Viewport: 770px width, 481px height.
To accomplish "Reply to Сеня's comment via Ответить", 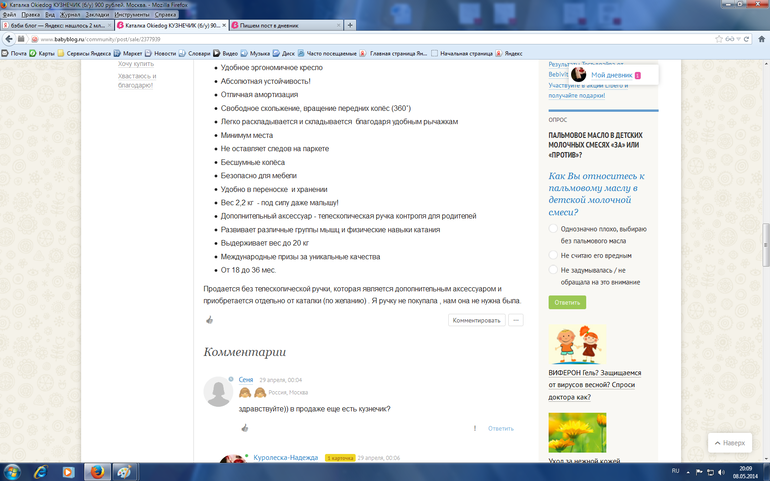I will pyautogui.click(x=501, y=428).
